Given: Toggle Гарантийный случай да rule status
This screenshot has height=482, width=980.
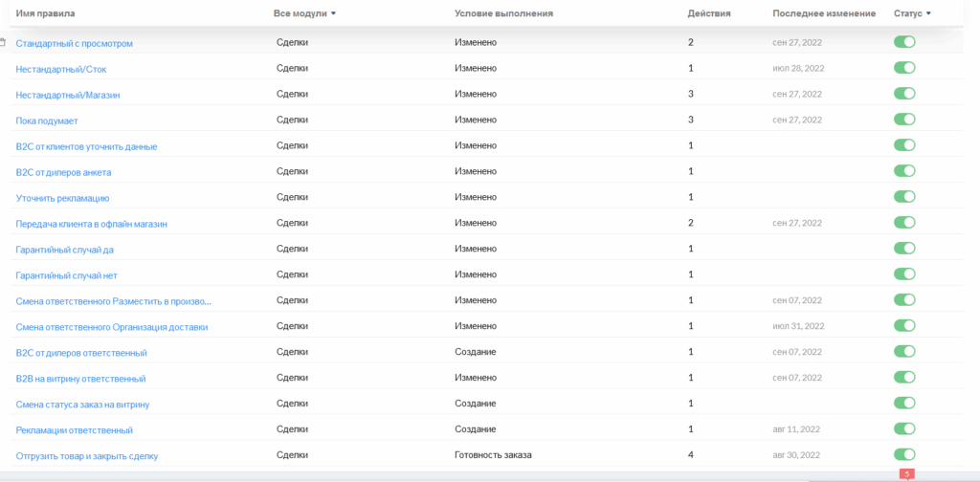Looking at the screenshot, I should coord(903,249).
